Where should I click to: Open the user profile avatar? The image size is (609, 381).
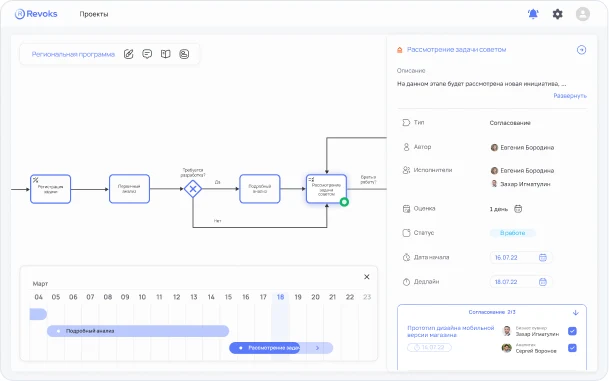tap(583, 14)
